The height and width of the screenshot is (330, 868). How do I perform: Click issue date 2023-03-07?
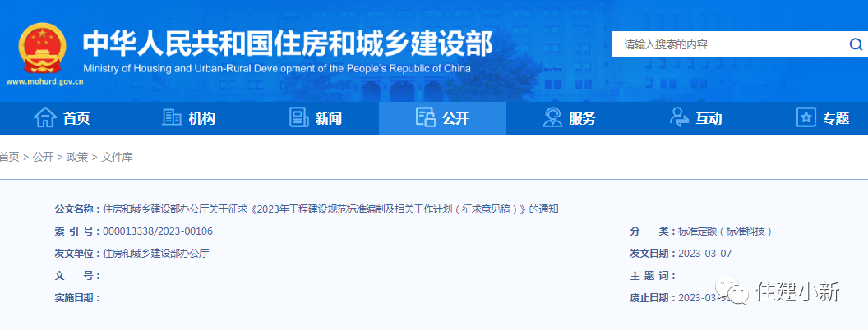(x=704, y=253)
